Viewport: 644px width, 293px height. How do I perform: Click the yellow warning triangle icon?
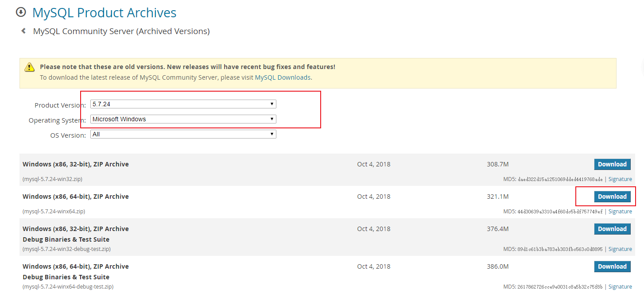tap(29, 67)
